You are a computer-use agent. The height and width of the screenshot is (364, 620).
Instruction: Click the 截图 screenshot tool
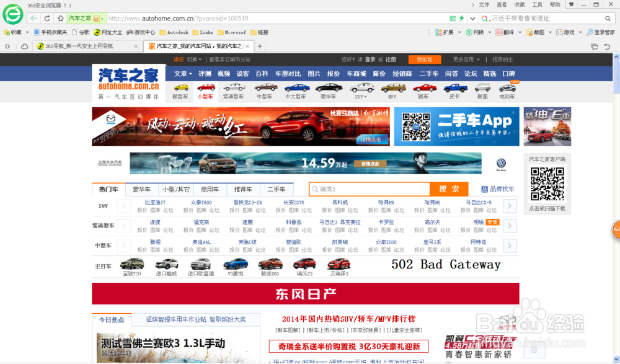pos(535,32)
